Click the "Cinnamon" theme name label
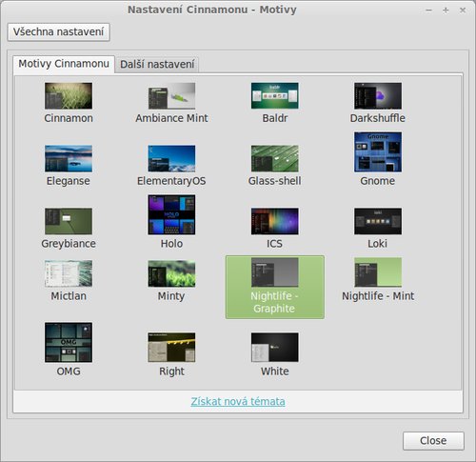Image resolution: width=476 pixels, height=462 pixels. (69, 118)
